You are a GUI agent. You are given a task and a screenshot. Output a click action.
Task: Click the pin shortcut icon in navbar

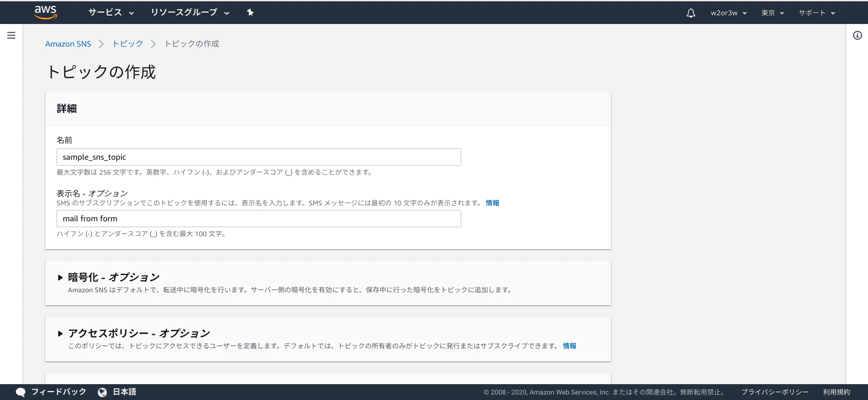tap(250, 13)
